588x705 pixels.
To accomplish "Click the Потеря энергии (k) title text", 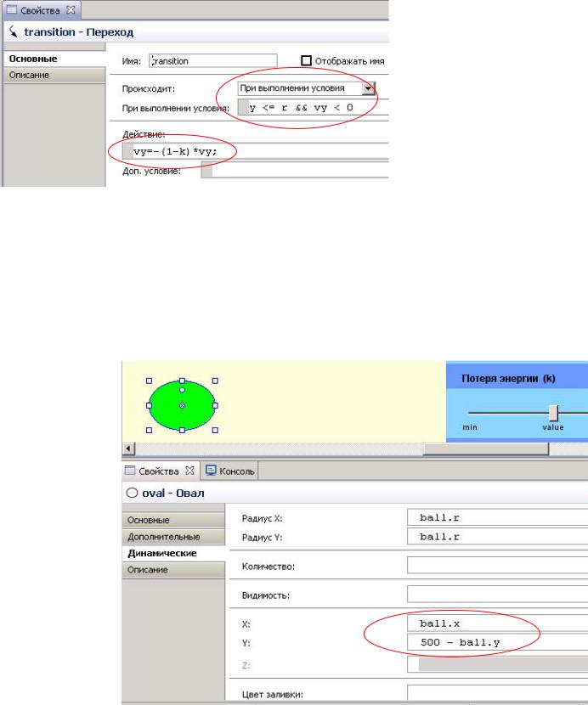I will [508, 379].
